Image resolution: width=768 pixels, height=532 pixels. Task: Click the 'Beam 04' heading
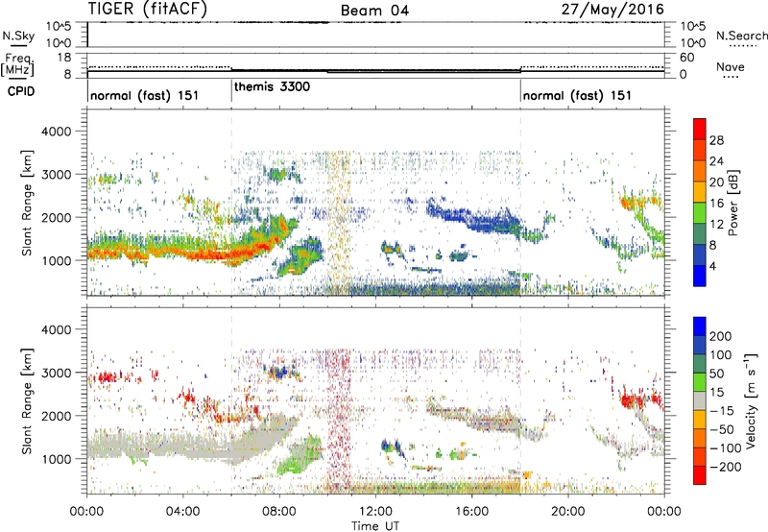click(374, 11)
